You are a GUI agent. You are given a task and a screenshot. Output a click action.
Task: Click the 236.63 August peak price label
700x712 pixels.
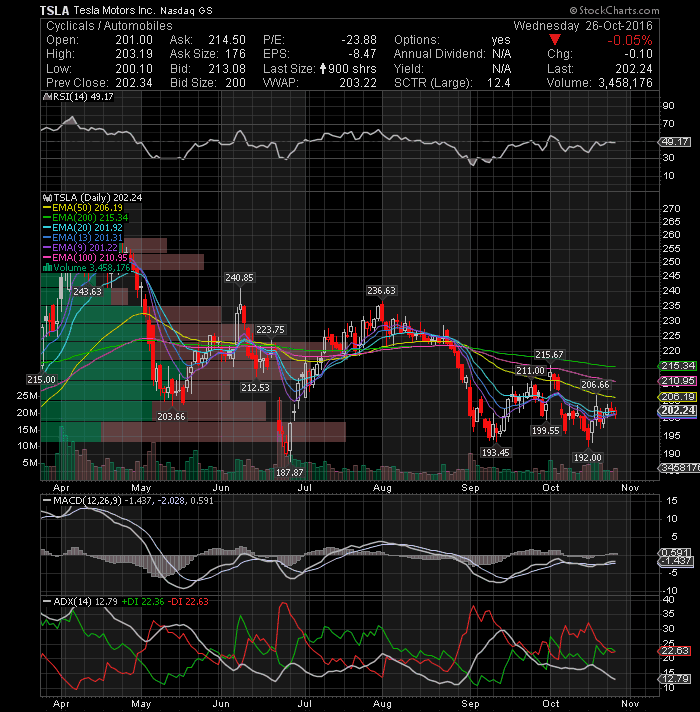click(381, 291)
